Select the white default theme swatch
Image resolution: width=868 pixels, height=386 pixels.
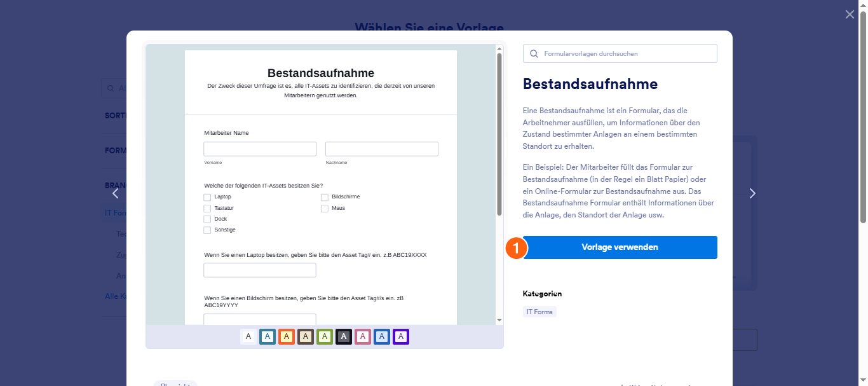coord(248,336)
